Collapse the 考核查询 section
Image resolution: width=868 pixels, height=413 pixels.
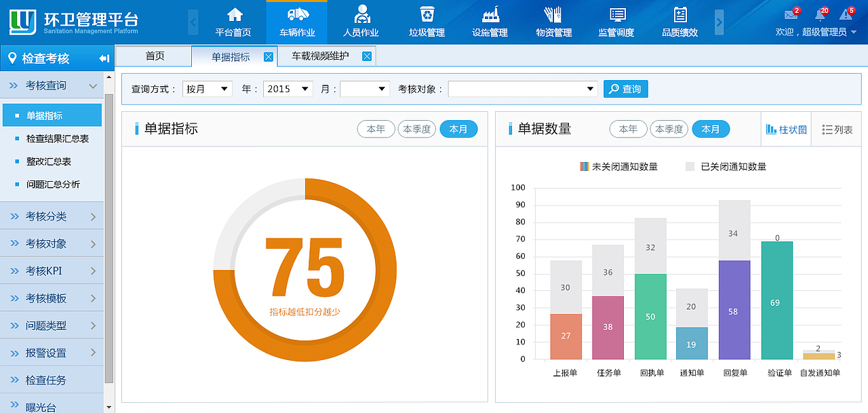pos(52,85)
